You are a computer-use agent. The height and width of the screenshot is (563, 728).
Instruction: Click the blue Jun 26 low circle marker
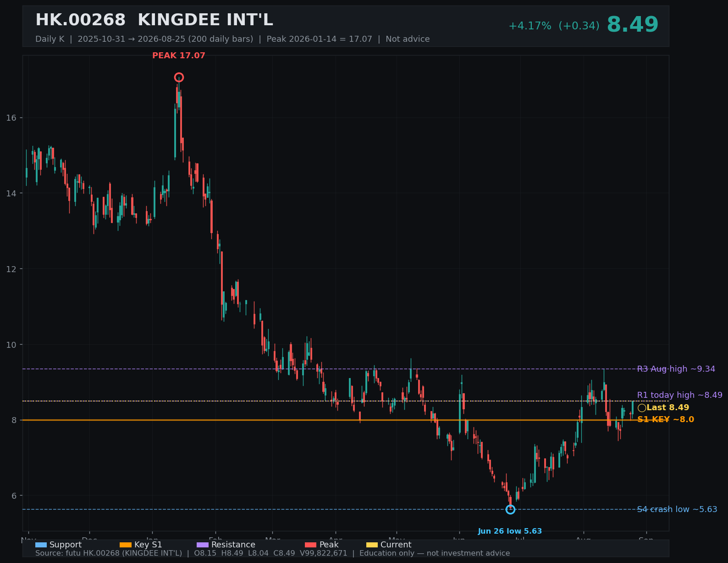coord(510,509)
